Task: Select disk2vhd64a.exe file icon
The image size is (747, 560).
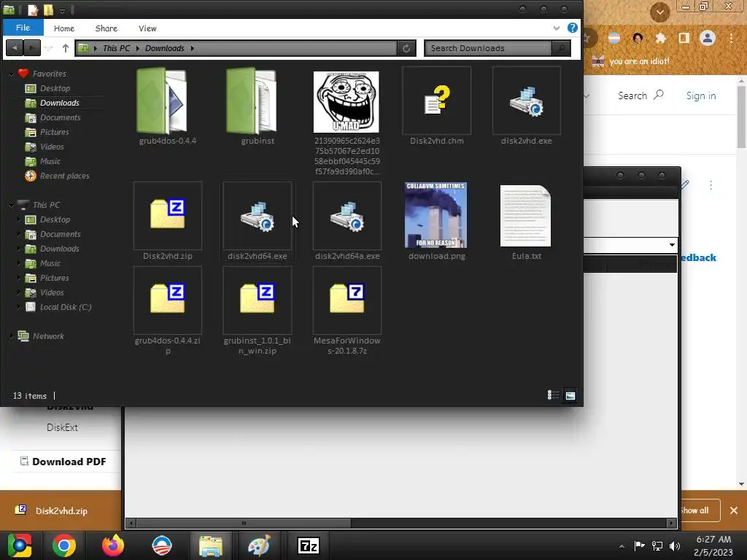Action: tap(347, 222)
